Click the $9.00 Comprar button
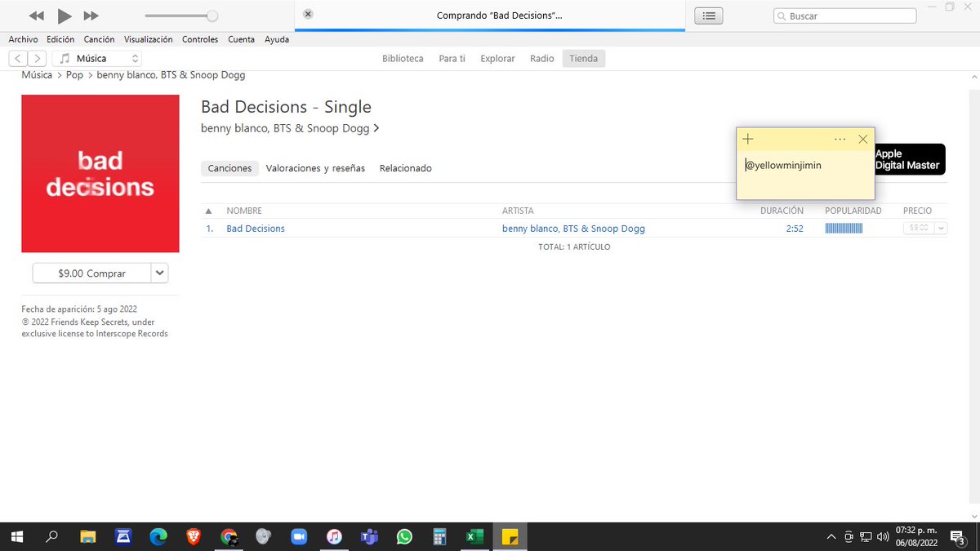980x551 pixels. (94, 273)
